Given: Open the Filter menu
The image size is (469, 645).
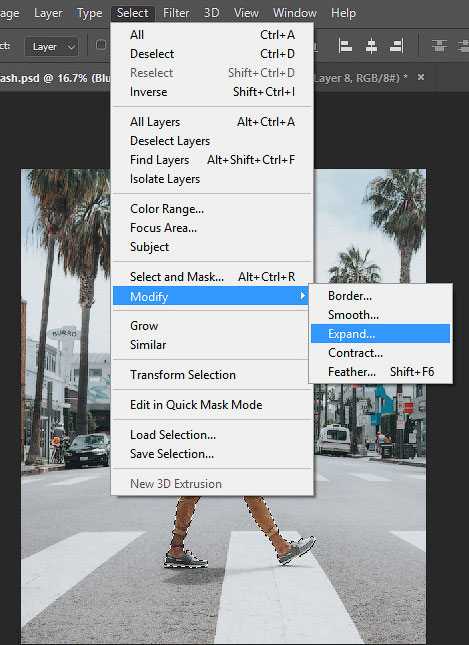Looking at the screenshot, I should point(176,13).
